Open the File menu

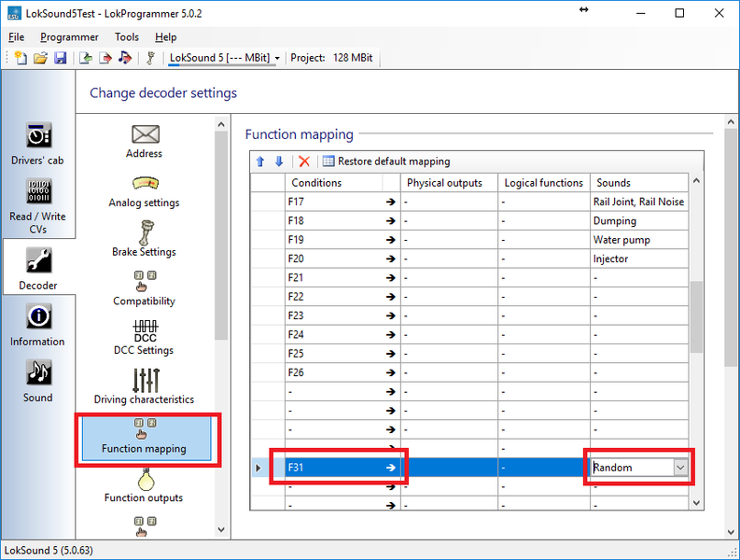pos(17,36)
